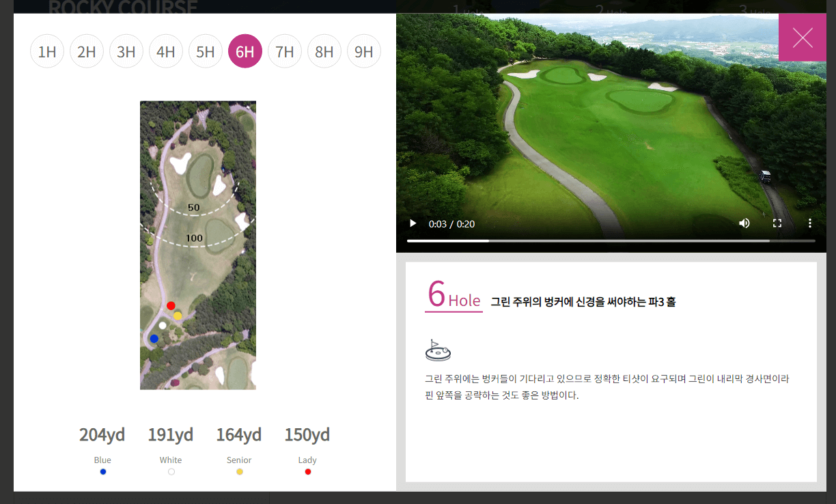Mute the video audio

tap(744, 223)
